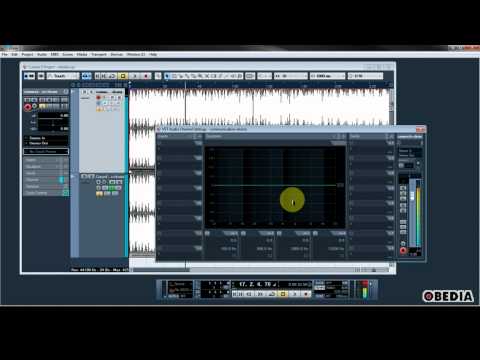Image resolution: width=480 pixels, height=360 pixels.
Task: Click the Play button on the Transport panel
Action: [294, 294]
